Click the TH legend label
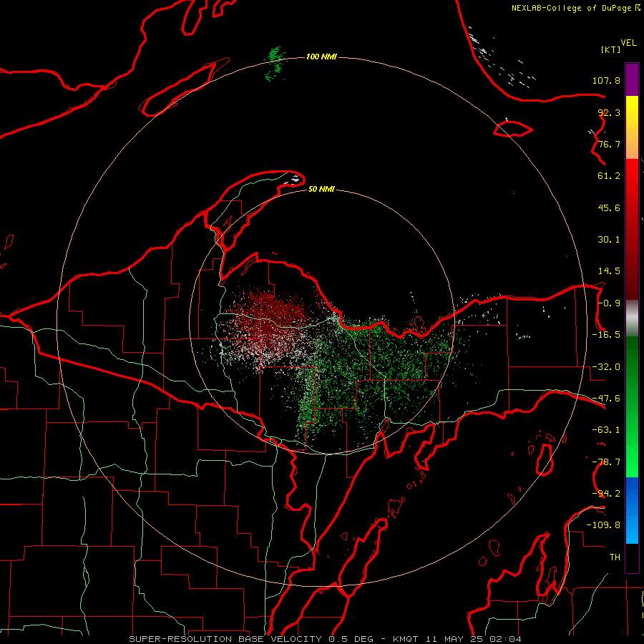 (x=615, y=557)
